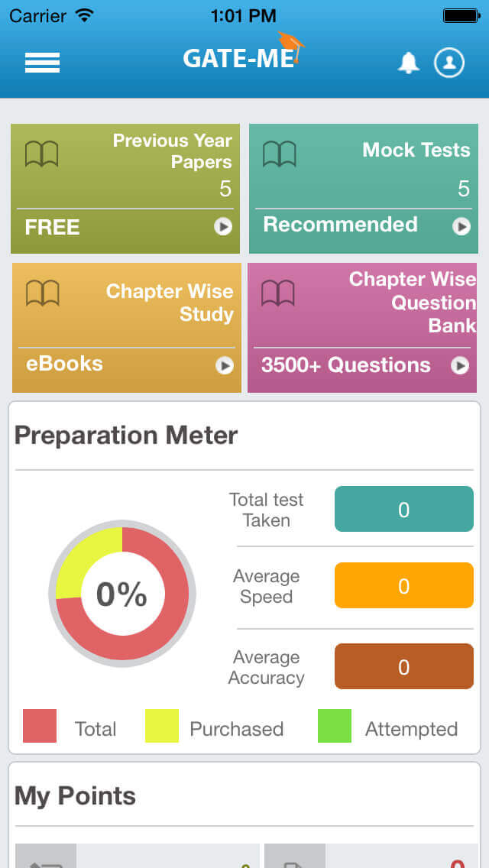Screen dimensions: 489x868
Task: Open the eBooks Chapter Wise Study card
Action: [126, 327]
